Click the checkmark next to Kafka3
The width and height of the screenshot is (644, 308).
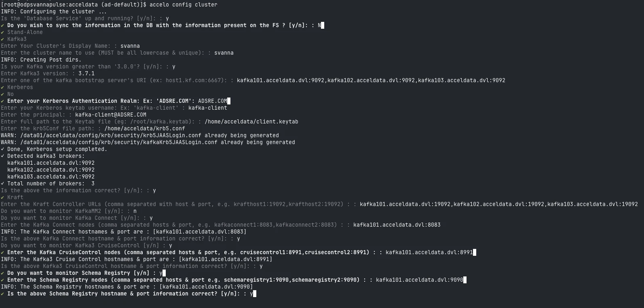coord(2,39)
